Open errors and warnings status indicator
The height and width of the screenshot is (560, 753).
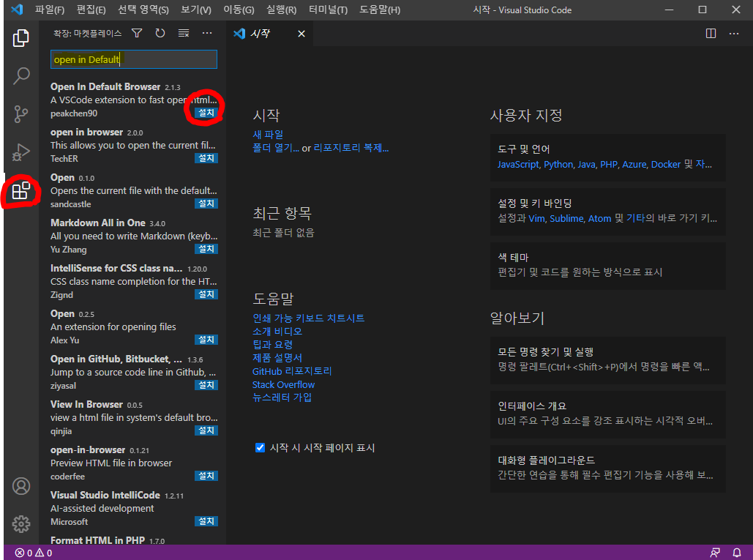[34, 553]
